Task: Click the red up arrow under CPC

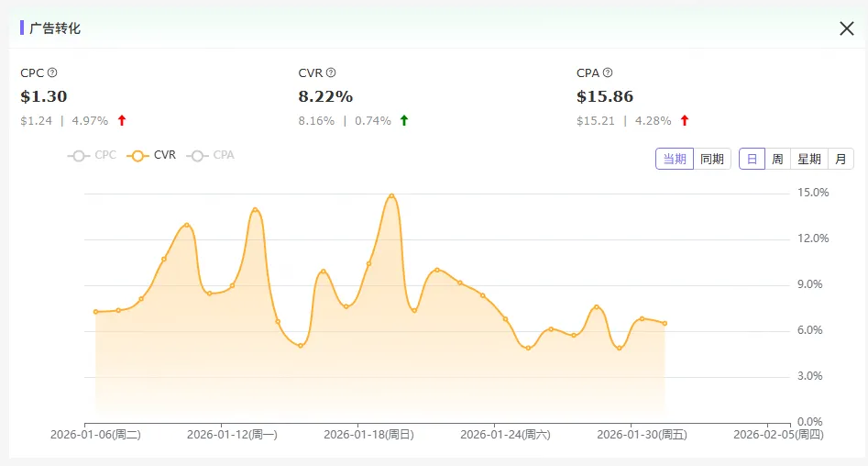Action: pyautogui.click(x=122, y=120)
